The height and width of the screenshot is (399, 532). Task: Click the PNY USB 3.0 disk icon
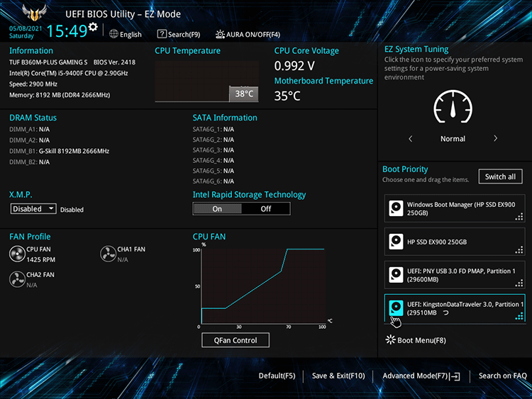(x=396, y=274)
